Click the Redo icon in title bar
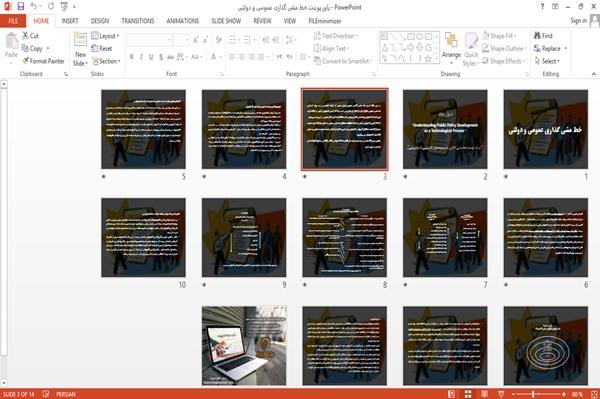The width and height of the screenshot is (600, 399). (x=51, y=6)
